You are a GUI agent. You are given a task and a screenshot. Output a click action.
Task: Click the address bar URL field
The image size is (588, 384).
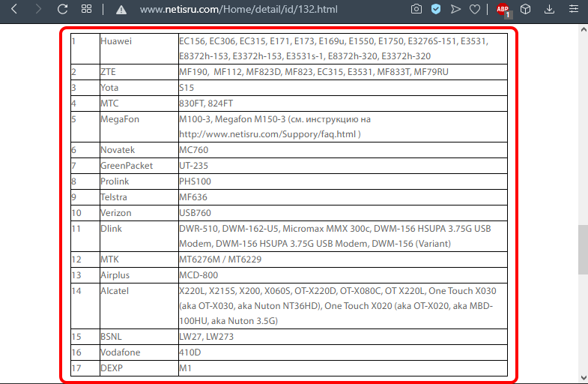point(239,10)
